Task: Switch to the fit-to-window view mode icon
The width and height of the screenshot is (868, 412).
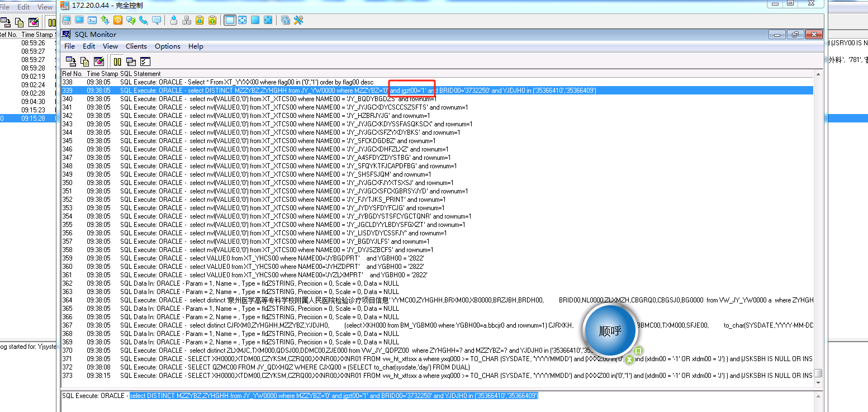Action: click(x=243, y=20)
